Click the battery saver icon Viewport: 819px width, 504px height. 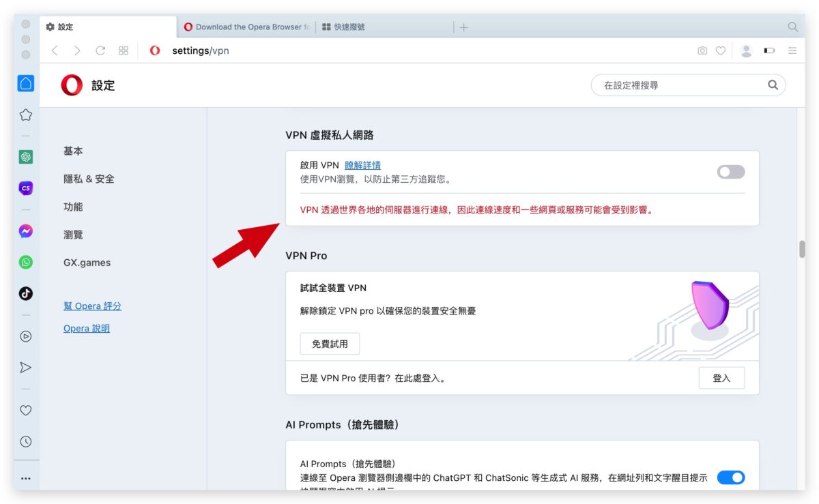[x=770, y=50]
